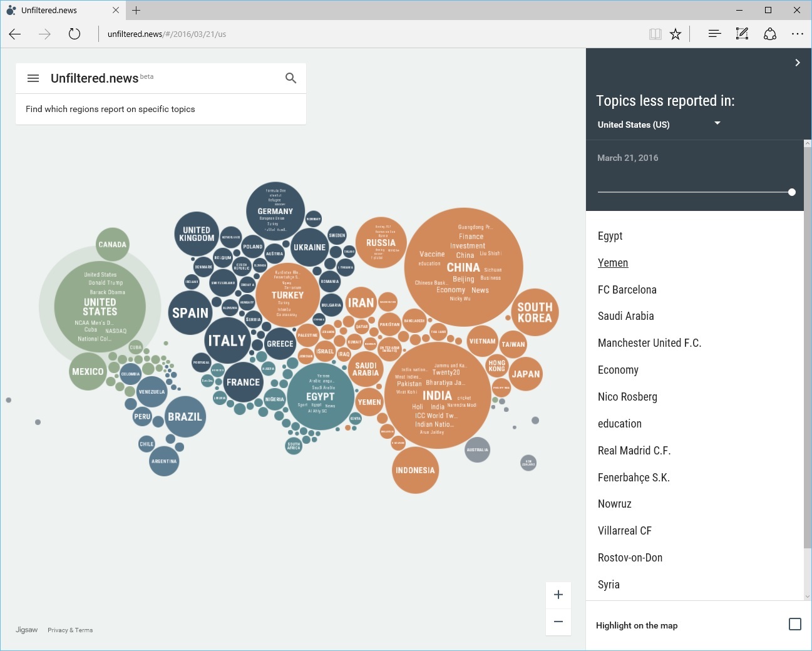Viewport: 812px width, 651px height.
Task: Open the Share icon in toolbar
Action: (x=770, y=34)
